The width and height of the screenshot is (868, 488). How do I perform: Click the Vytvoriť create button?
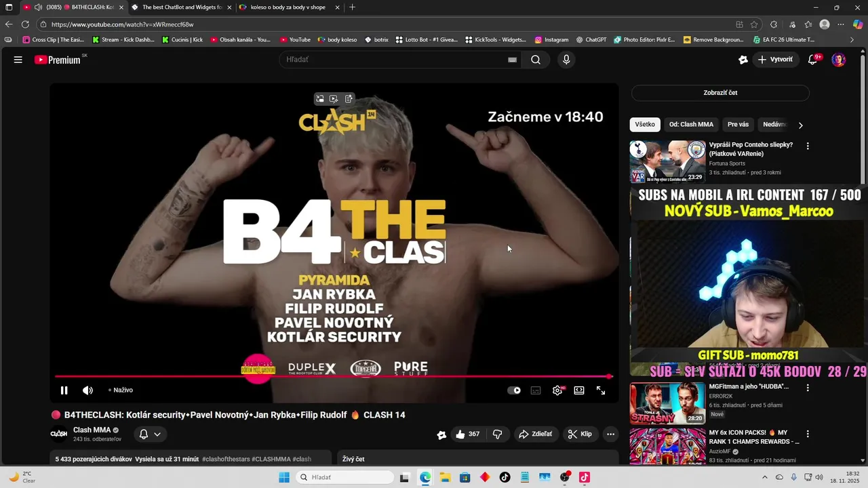coord(775,60)
